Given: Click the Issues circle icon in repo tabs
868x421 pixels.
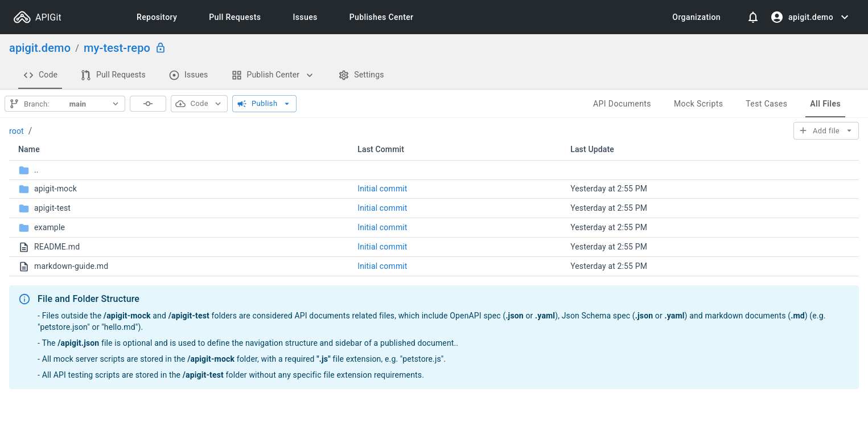Looking at the screenshot, I should point(174,75).
